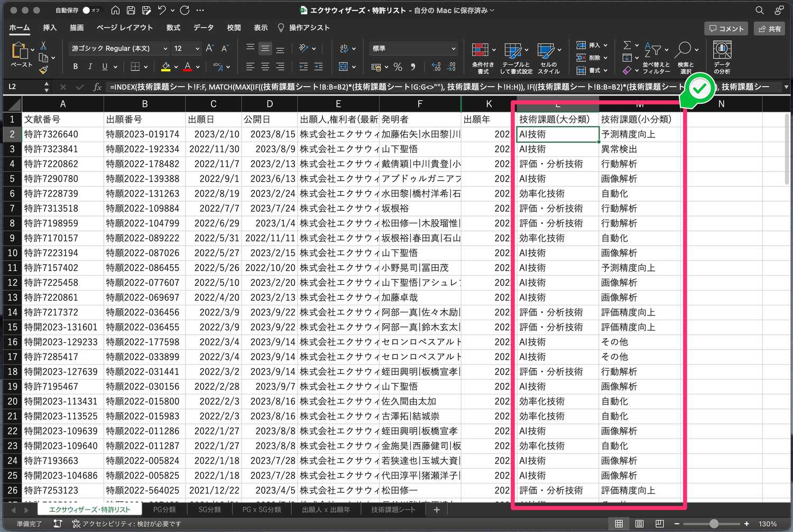793x532 pixels.
Task: Click the percent style icon
Action: tap(398, 67)
